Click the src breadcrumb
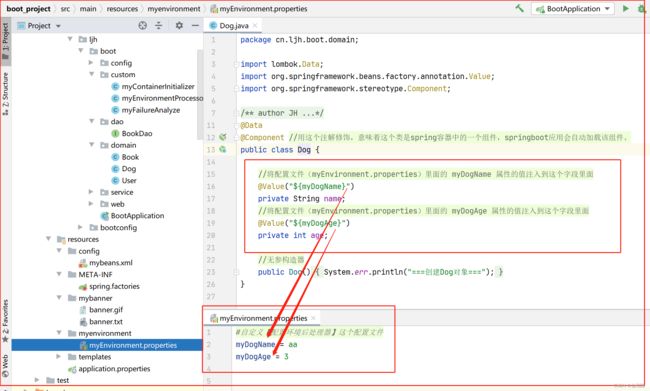Screen dimensions: 650x391 [65, 9]
